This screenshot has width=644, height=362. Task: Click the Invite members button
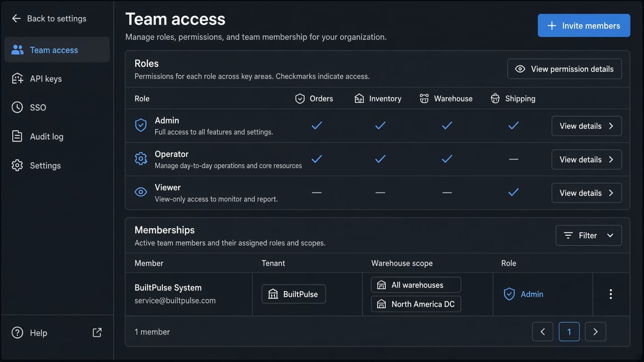(x=584, y=26)
